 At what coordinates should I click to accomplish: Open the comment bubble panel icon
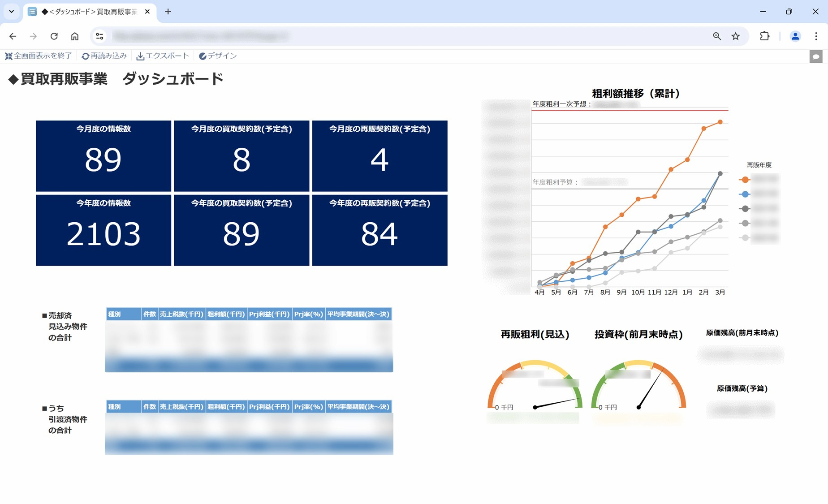[815, 57]
